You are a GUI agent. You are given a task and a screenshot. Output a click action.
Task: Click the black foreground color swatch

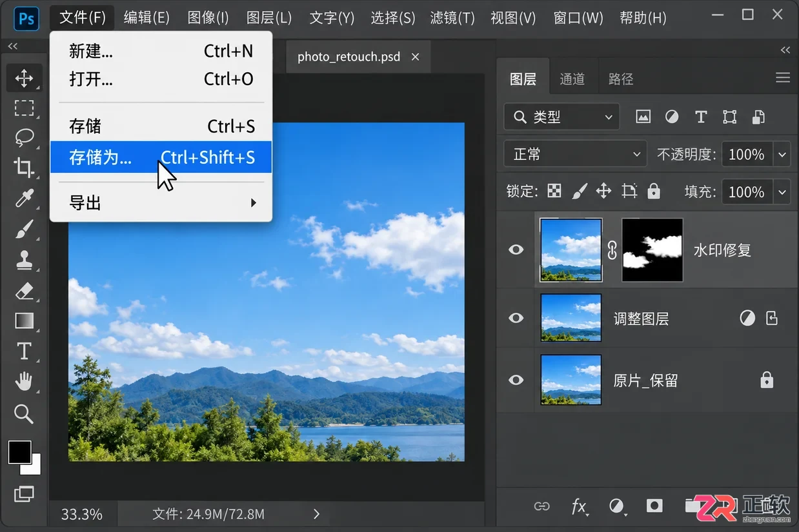(19, 452)
